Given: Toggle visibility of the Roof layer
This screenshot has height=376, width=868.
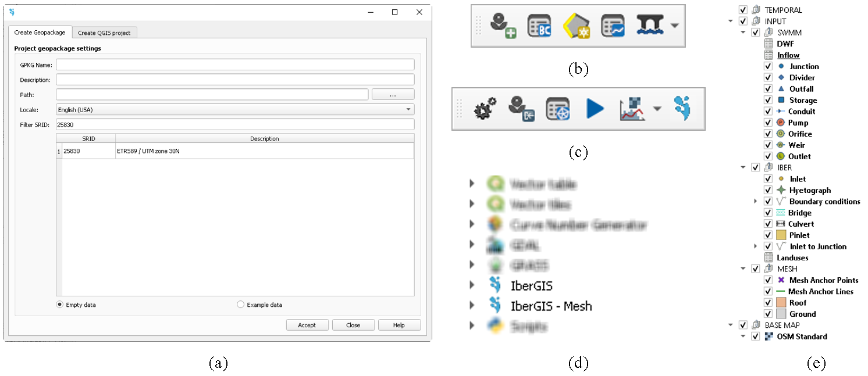Looking at the screenshot, I should point(768,303).
